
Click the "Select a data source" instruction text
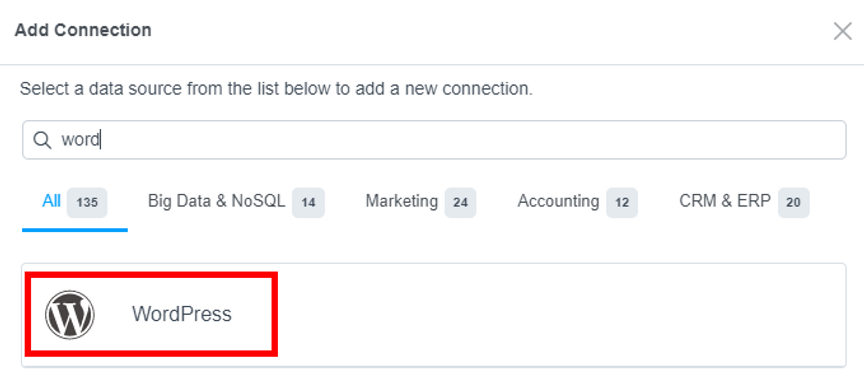click(x=276, y=89)
